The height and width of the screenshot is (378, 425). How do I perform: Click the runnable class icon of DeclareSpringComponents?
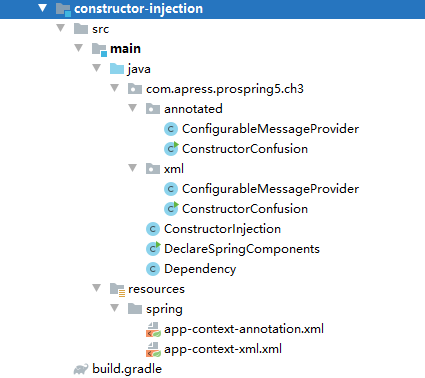coord(153,249)
